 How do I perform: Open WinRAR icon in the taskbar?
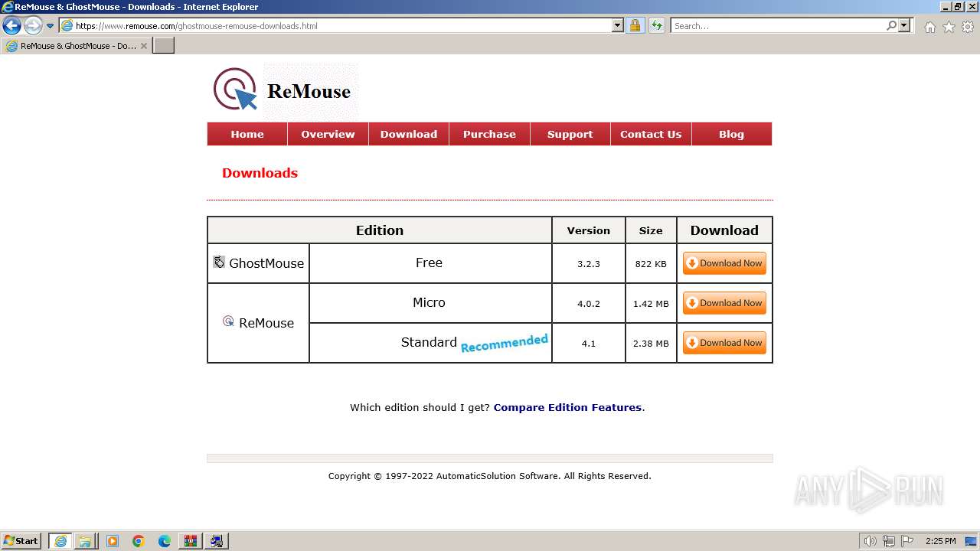click(x=191, y=541)
